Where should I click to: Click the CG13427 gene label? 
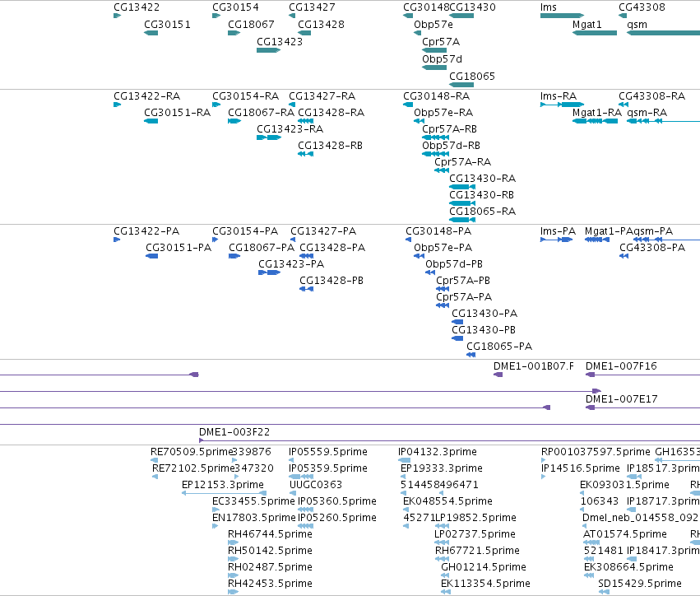312,7
